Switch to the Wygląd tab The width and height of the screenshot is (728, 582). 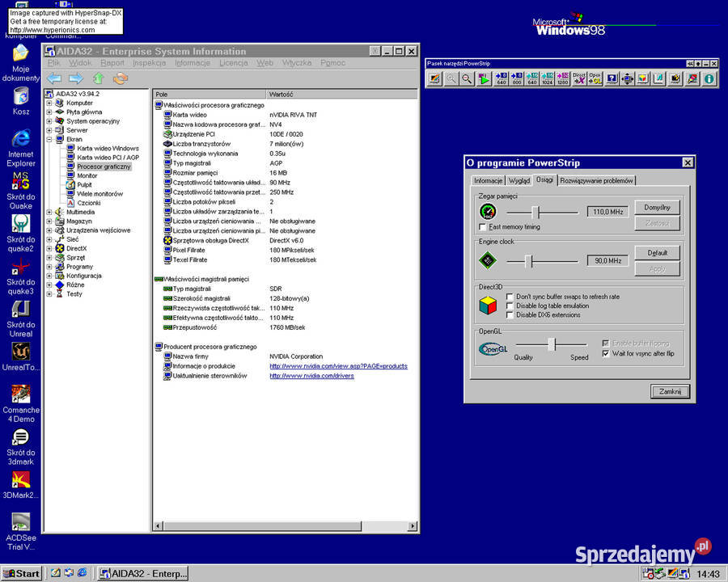pos(518,180)
